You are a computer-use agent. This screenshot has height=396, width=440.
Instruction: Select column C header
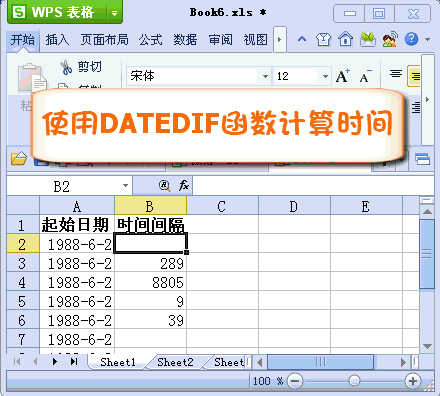(222, 207)
